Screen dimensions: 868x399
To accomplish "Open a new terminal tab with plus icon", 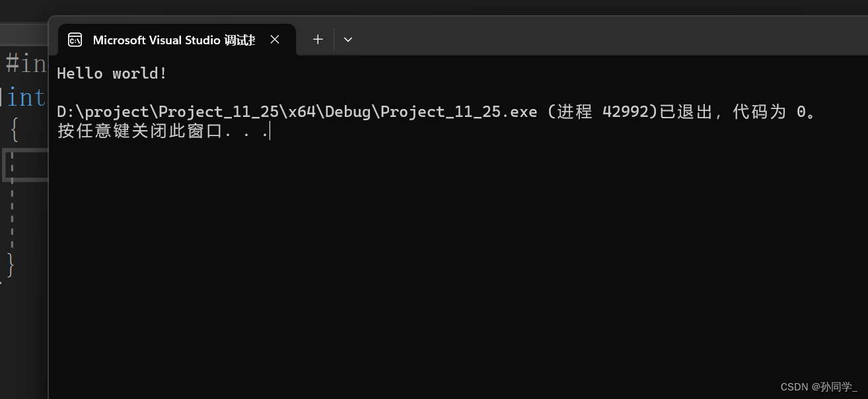I will (x=318, y=40).
